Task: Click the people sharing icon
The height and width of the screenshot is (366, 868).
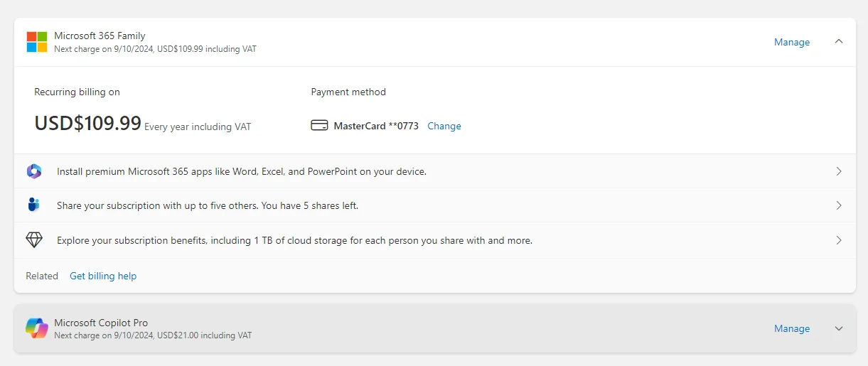Action: click(34, 205)
